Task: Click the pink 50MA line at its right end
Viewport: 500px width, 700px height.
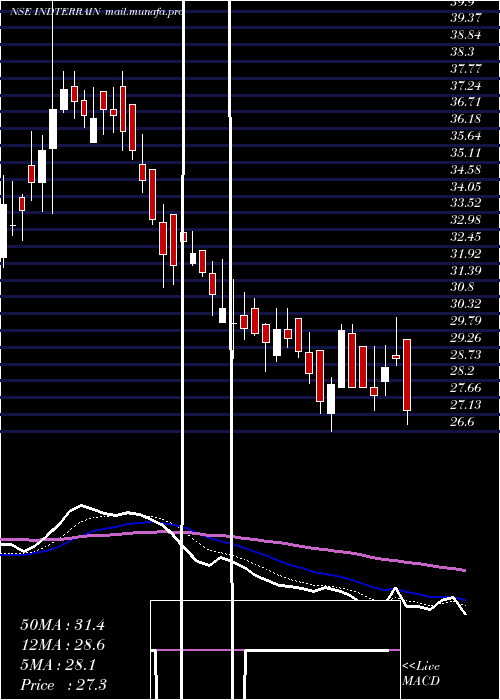Action: tap(464, 570)
